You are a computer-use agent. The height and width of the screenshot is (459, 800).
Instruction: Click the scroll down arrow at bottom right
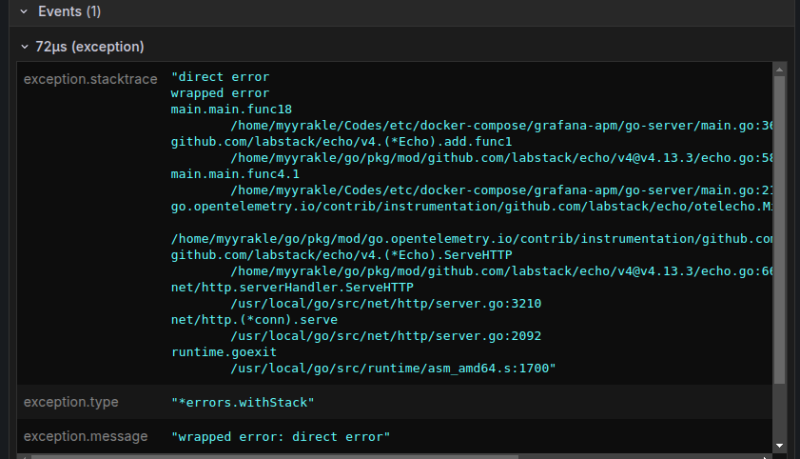(x=779, y=445)
